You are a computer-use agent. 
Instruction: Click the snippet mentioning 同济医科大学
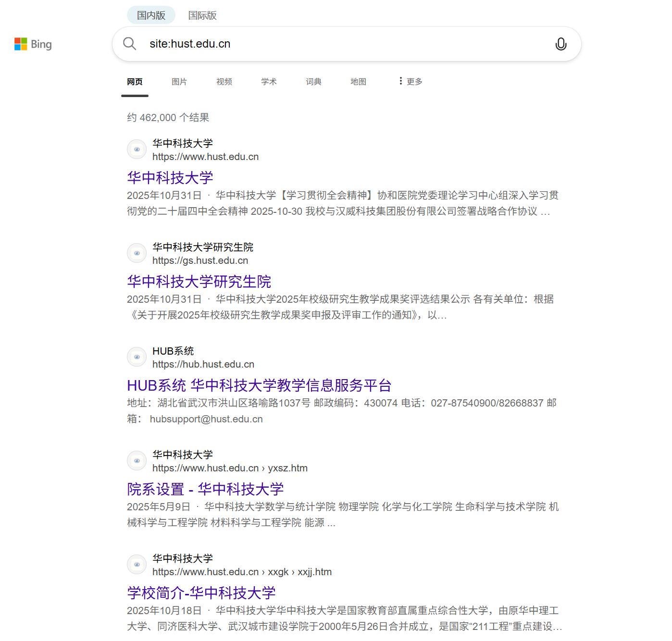344,618
